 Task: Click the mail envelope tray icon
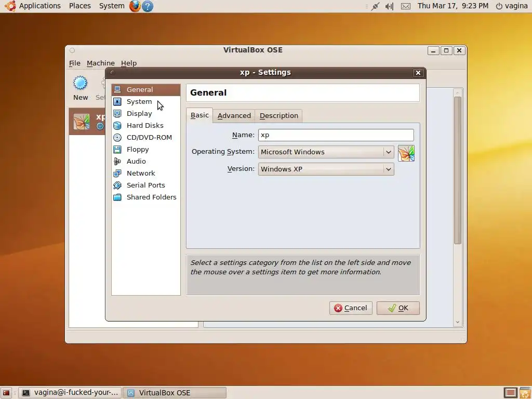click(x=406, y=6)
